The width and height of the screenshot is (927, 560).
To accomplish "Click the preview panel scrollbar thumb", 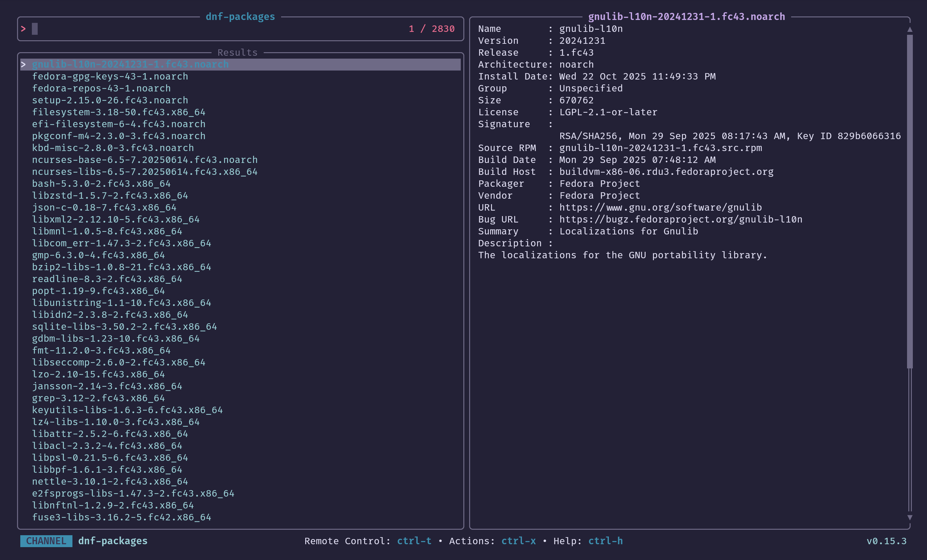I will [x=910, y=201].
